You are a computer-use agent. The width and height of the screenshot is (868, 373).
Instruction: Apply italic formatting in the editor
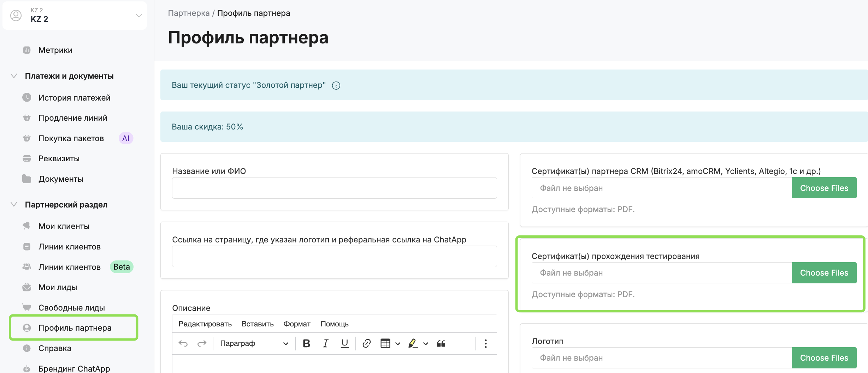pyautogui.click(x=325, y=343)
